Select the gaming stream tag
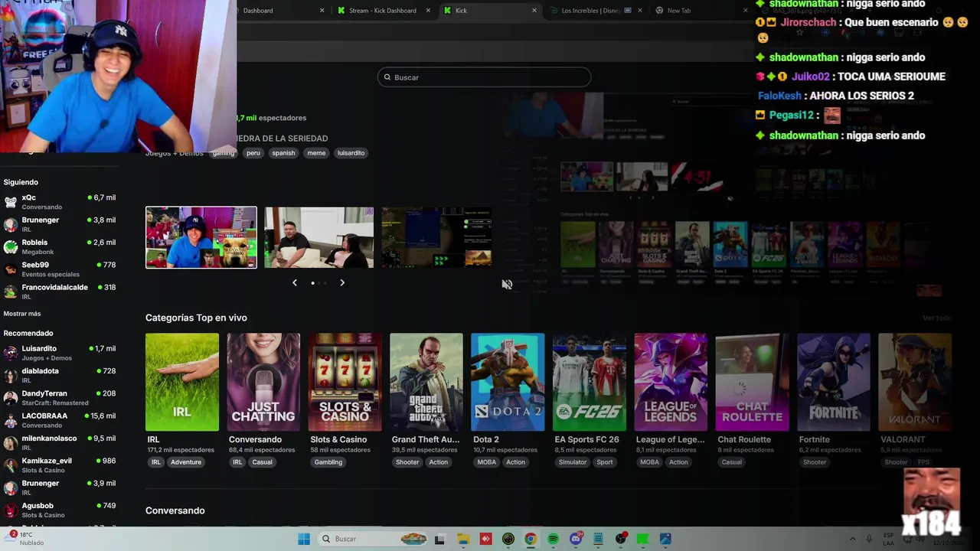The height and width of the screenshot is (551, 980). point(224,153)
